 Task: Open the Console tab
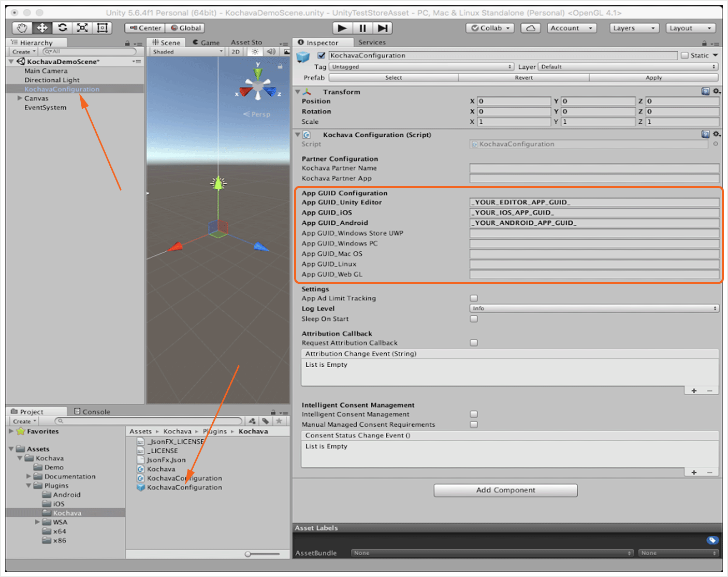click(92, 412)
